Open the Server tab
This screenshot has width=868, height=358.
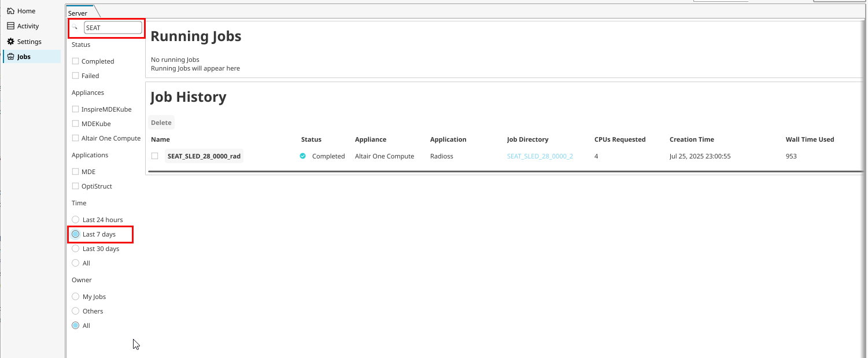[x=78, y=13]
